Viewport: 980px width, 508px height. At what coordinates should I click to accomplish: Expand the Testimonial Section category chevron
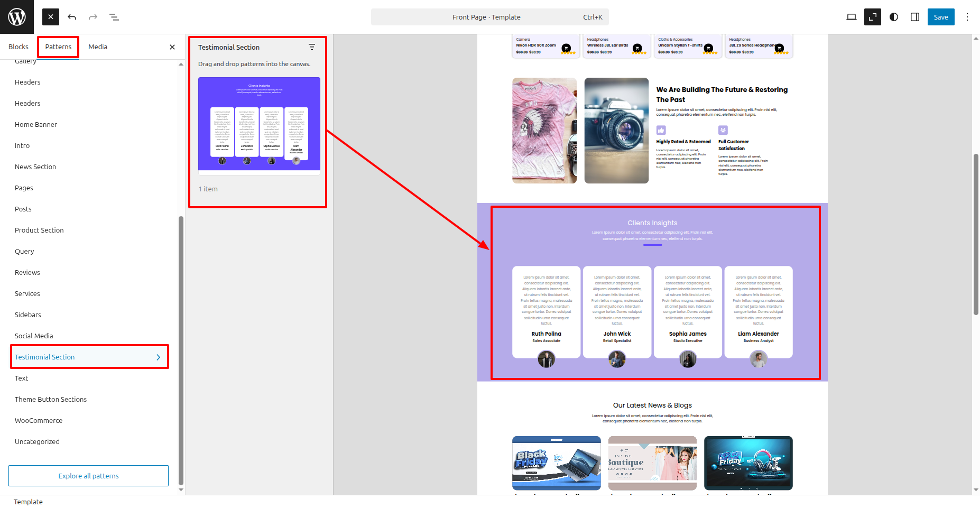coord(158,357)
